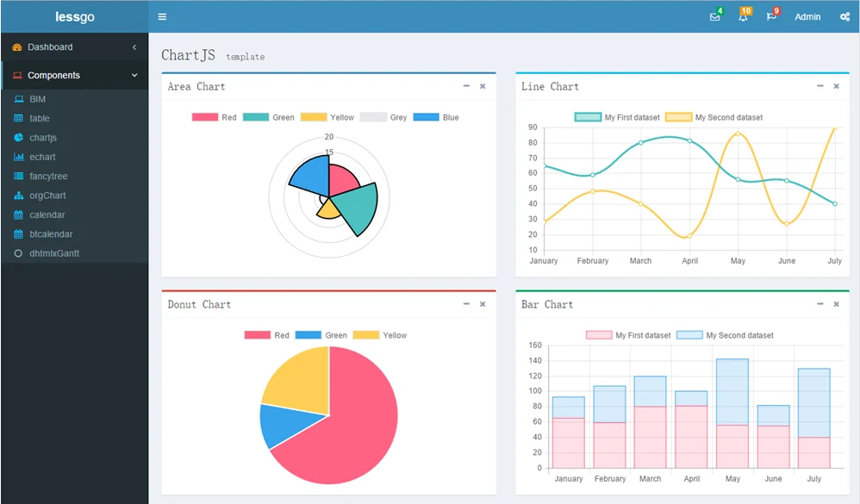Viewport: 860px width, 504px height.
Task: Toggle Blue dataset in Area Chart legend
Action: coord(436,117)
